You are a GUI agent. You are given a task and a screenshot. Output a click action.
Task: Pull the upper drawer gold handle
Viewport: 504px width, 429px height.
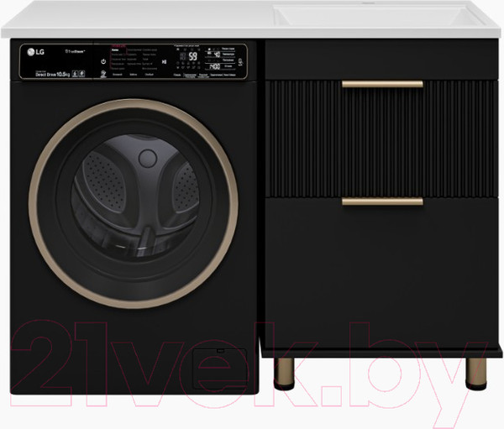pyautogui.click(x=382, y=84)
